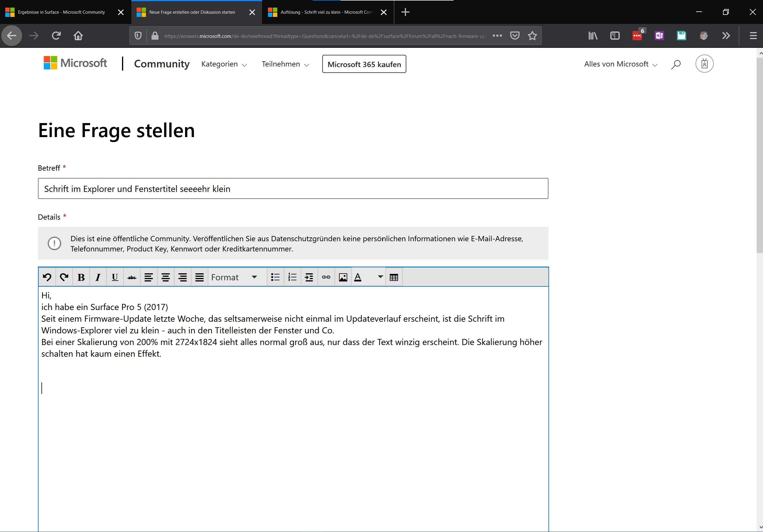Image resolution: width=763 pixels, height=532 pixels.
Task: Undo the last edit in the editor toolbar
Action: [x=47, y=277]
